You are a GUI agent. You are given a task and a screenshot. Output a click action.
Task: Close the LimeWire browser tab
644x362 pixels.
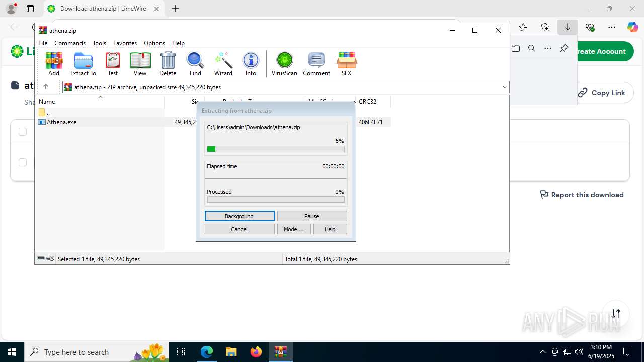(x=157, y=9)
